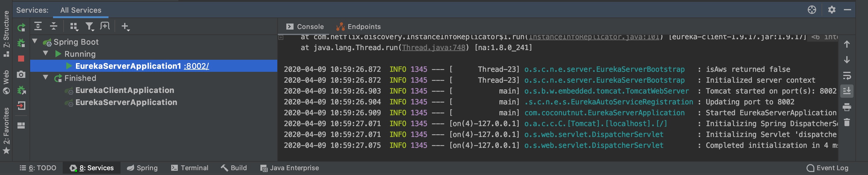Image resolution: width=868 pixels, height=175 pixels.
Task: Select EurekaClientApplication in services tree
Action: coord(124,90)
